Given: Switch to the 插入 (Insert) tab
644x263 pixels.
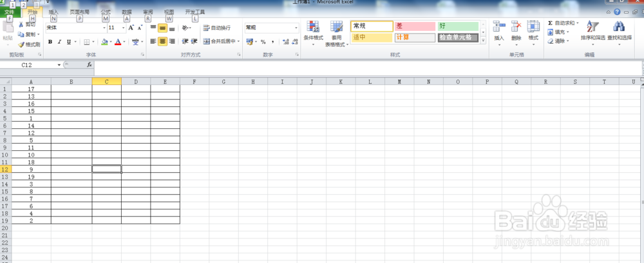Looking at the screenshot, I should click(53, 12).
